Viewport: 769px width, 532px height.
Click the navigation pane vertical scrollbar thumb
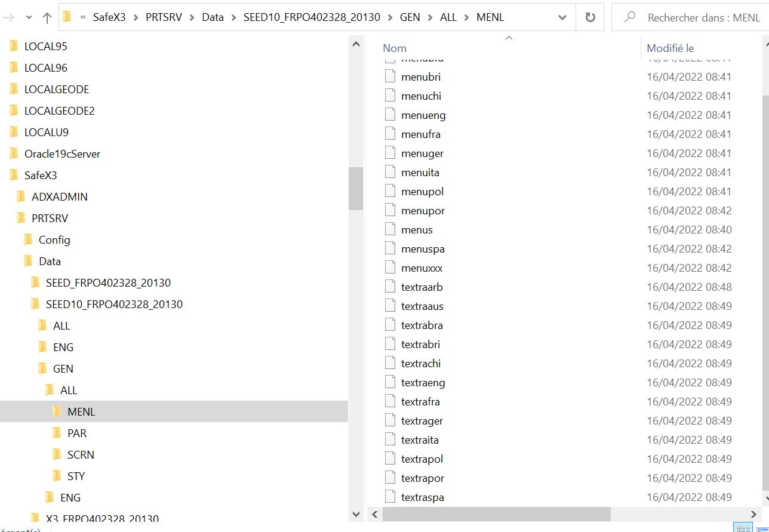coord(356,189)
